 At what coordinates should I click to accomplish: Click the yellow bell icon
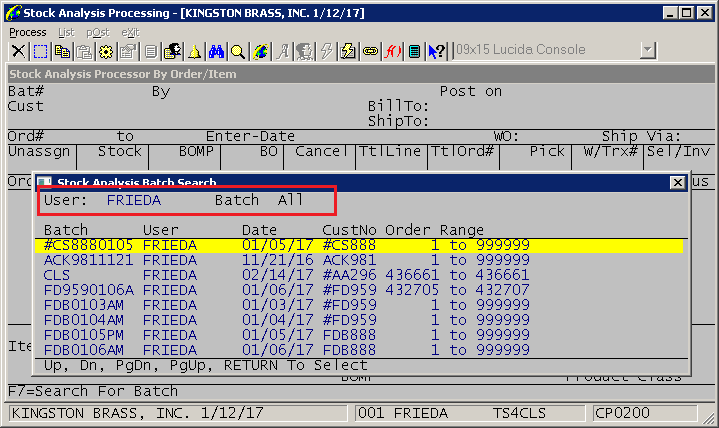(x=194, y=51)
